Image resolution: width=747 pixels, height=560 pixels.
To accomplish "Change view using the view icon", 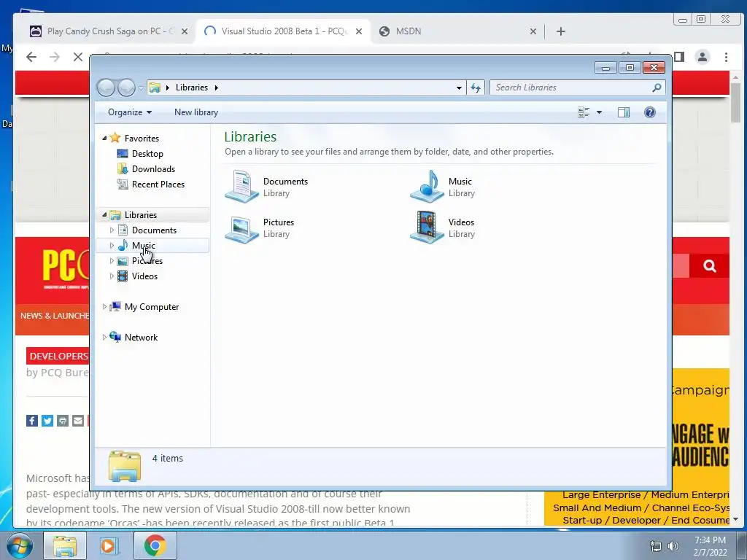I will (584, 112).
